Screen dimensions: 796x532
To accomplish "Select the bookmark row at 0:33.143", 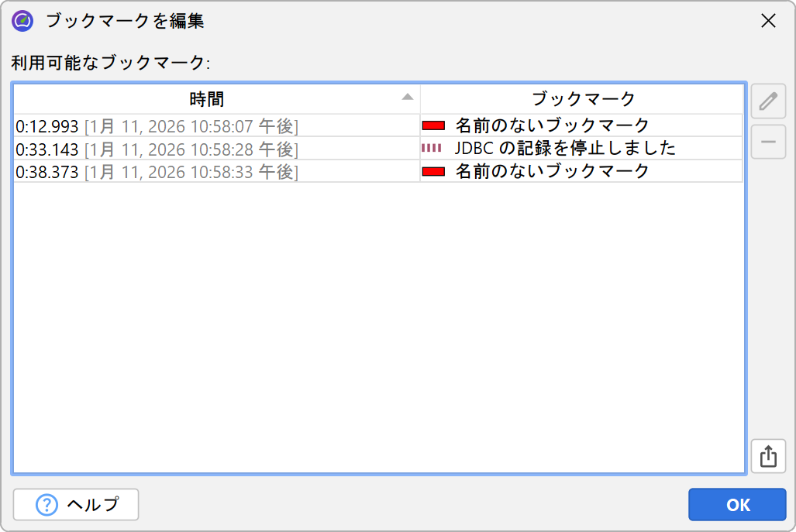I will pos(157,149).
